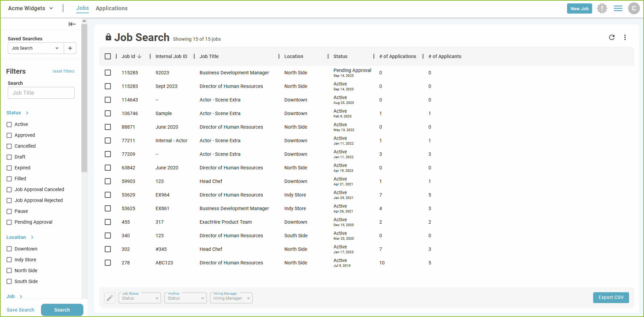Switch to the Applications tab
The height and width of the screenshot is (317, 644).
click(112, 8)
